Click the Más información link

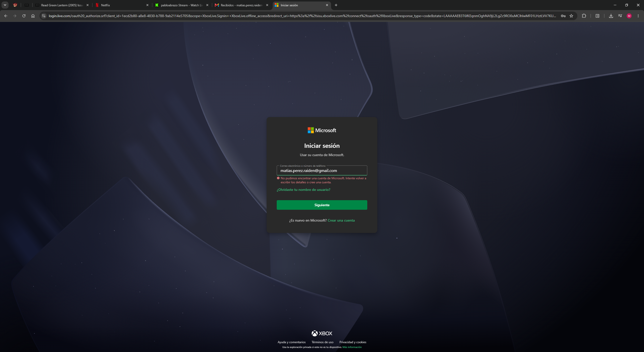coord(352,347)
